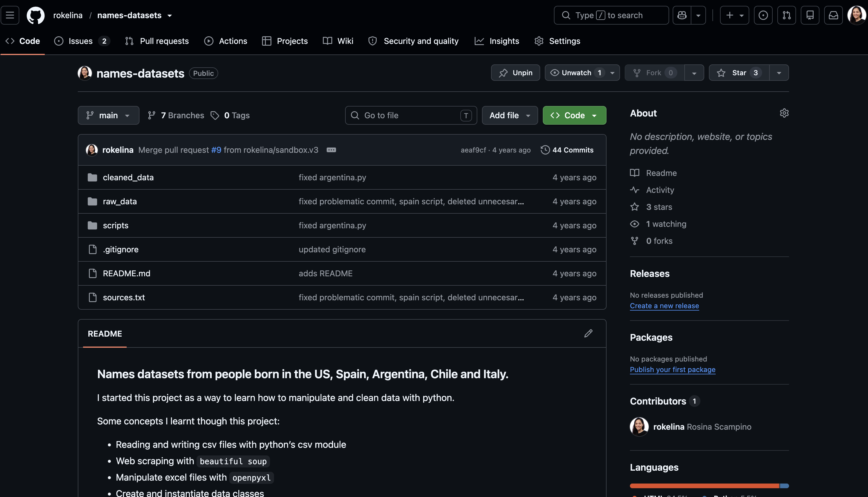
Task: Click the fork icon beside 0 forks
Action: 635,241
